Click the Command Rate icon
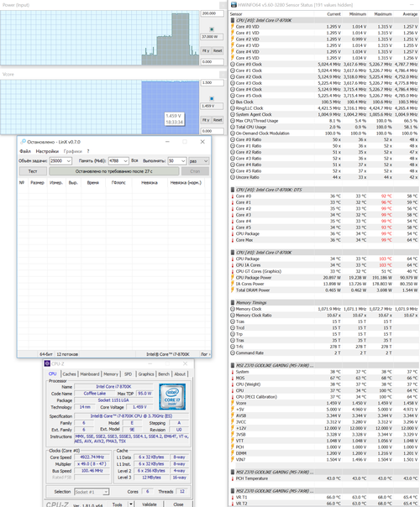The width and height of the screenshot is (420, 507). click(x=233, y=353)
